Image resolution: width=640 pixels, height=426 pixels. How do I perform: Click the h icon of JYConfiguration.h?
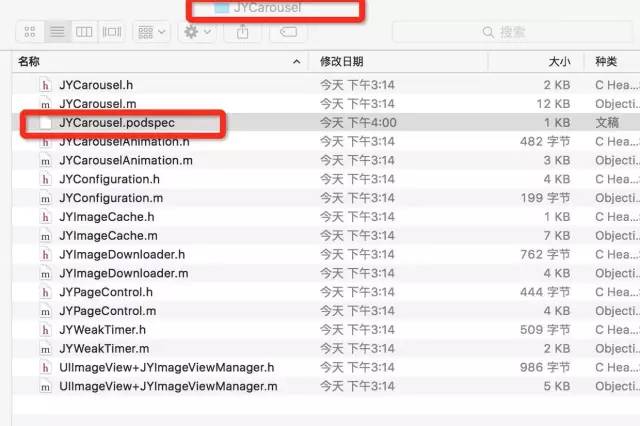tap(45, 179)
